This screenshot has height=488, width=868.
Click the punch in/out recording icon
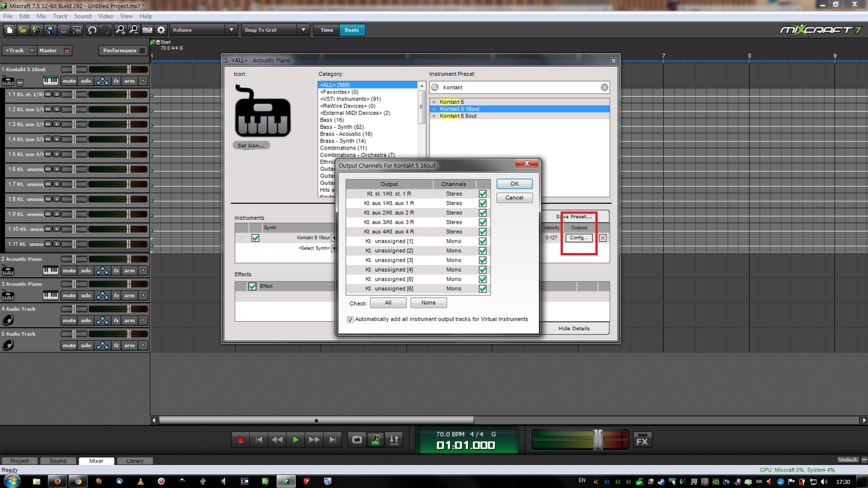point(394,440)
